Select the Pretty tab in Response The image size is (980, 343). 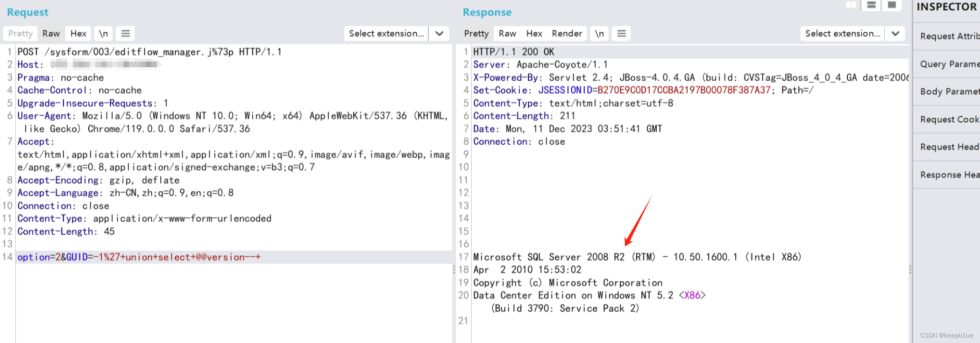click(x=476, y=34)
